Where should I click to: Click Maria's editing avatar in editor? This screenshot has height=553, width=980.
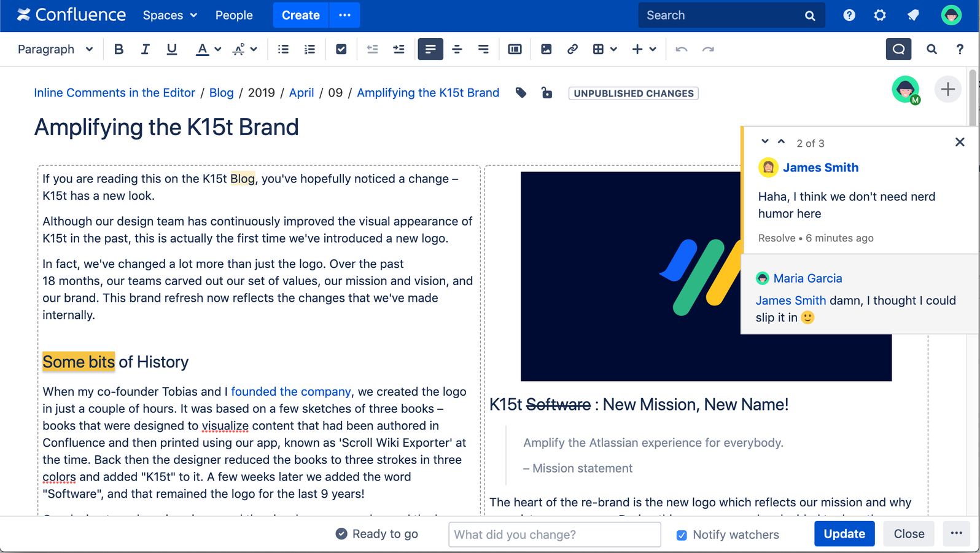[906, 90]
